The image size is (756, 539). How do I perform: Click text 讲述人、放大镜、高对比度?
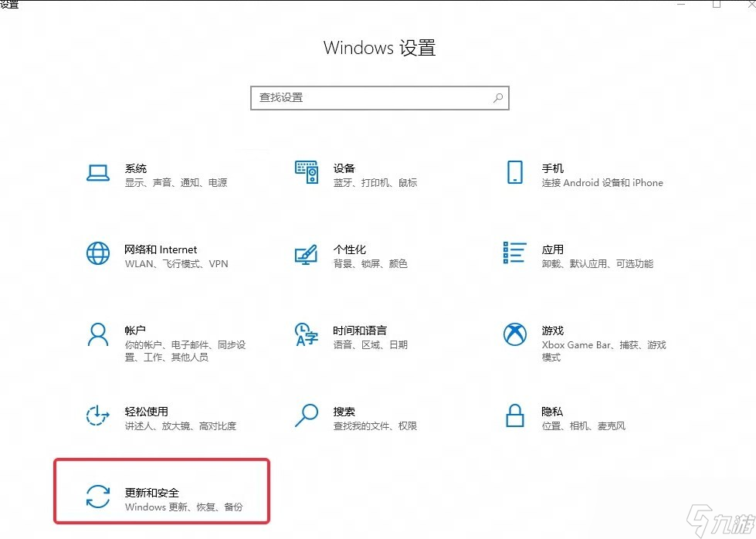point(181,425)
